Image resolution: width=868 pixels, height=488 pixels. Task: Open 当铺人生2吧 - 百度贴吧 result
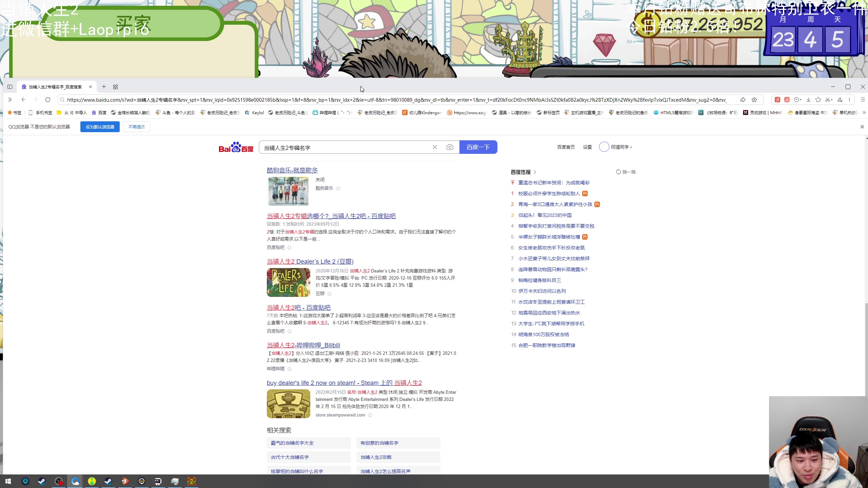click(299, 307)
